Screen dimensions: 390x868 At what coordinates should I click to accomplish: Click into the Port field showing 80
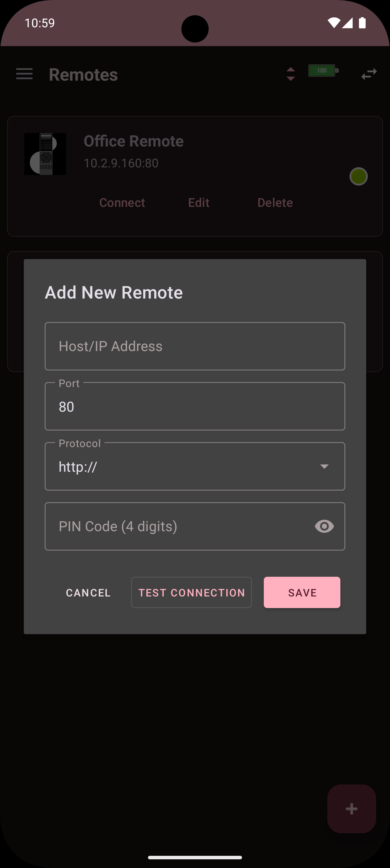(195, 406)
